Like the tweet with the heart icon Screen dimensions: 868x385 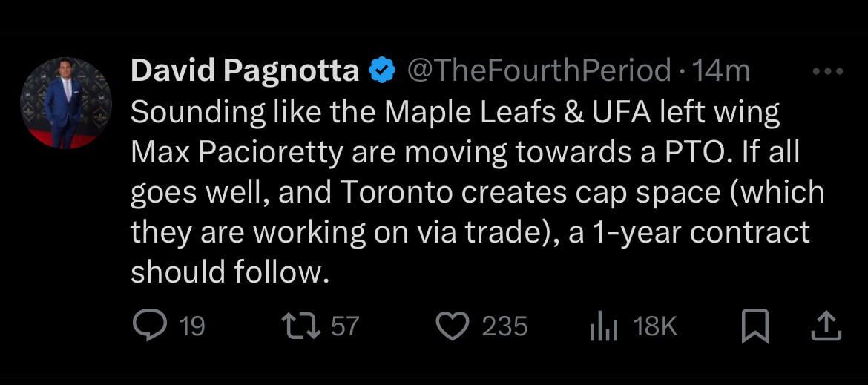click(x=450, y=326)
